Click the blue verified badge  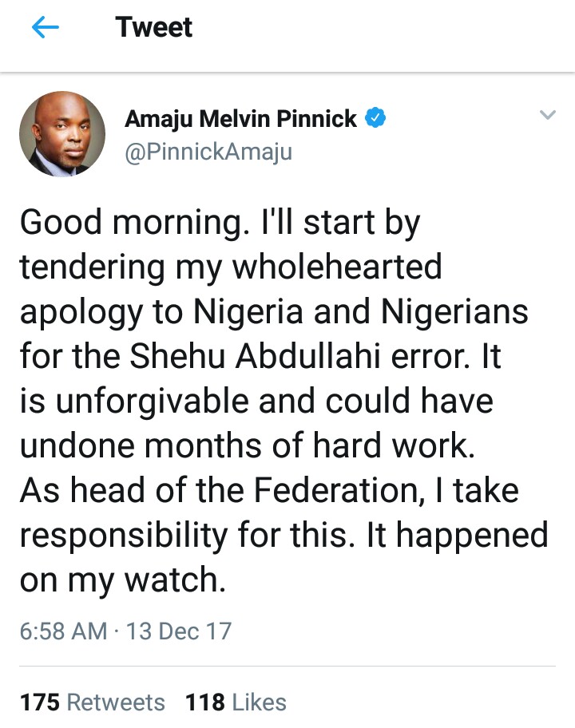click(x=376, y=119)
